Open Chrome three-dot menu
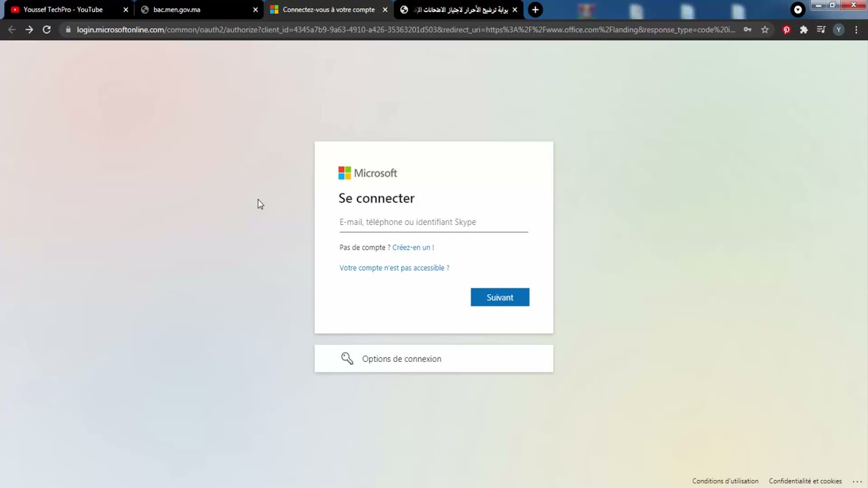The height and width of the screenshot is (488, 868). pos(856,30)
